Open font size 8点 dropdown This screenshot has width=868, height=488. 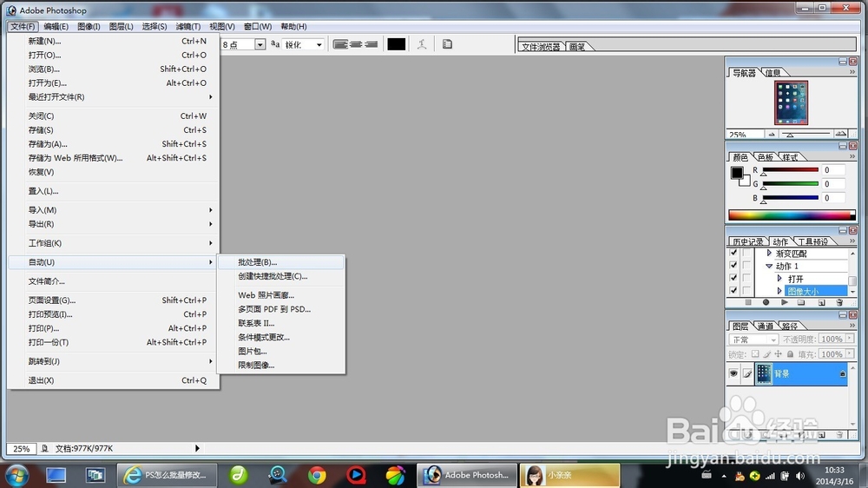(260, 44)
